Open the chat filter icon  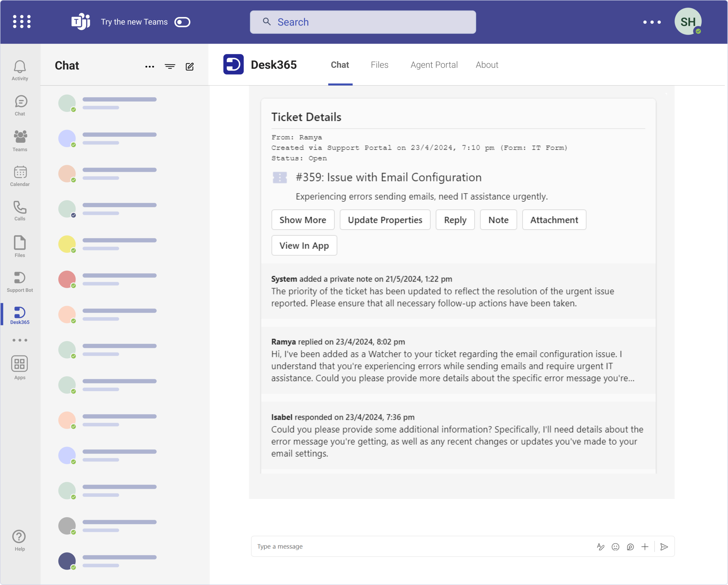coord(170,67)
